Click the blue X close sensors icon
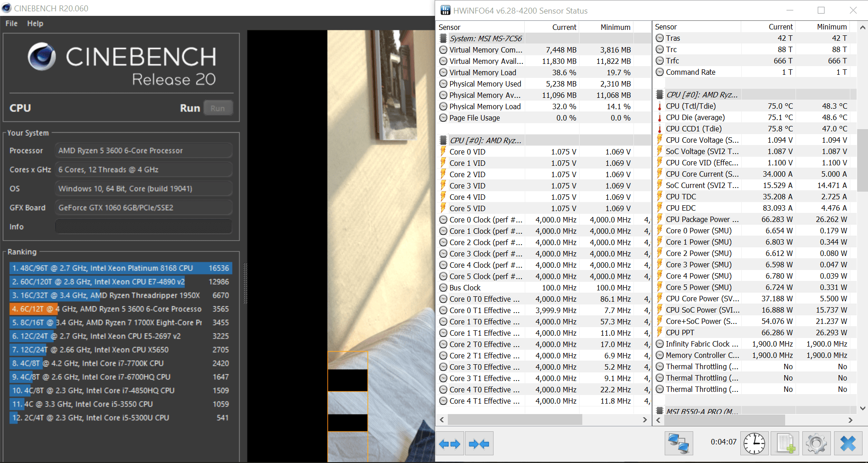Screen dimensions: 868x463 point(848,443)
